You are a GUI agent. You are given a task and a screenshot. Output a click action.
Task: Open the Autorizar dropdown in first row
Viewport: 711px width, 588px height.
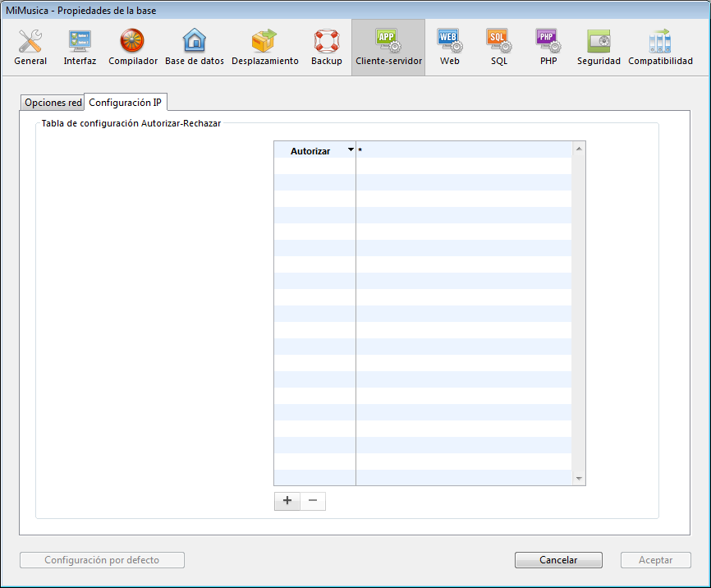pos(351,149)
